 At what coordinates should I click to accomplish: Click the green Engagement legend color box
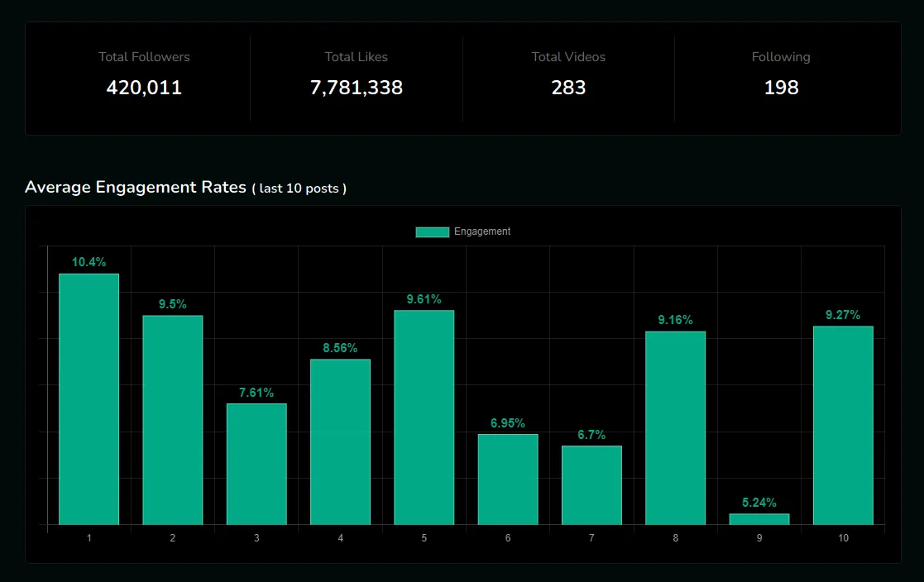point(432,232)
